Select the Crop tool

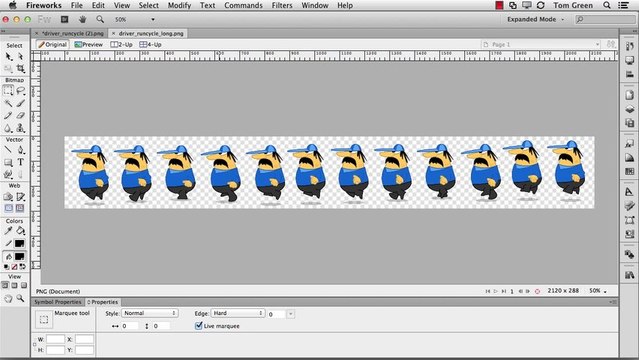(x=20, y=68)
